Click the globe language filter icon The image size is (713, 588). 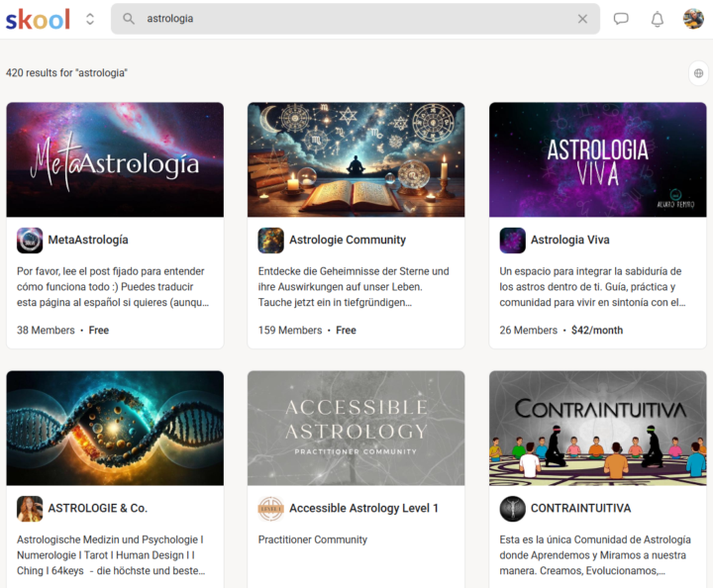pos(698,72)
